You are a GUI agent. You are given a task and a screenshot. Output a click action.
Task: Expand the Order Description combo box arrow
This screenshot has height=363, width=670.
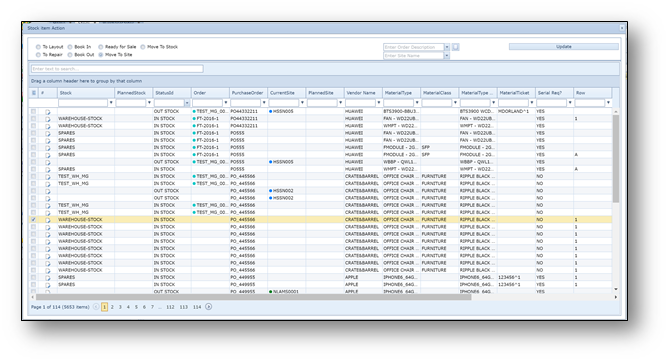point(447,47)
